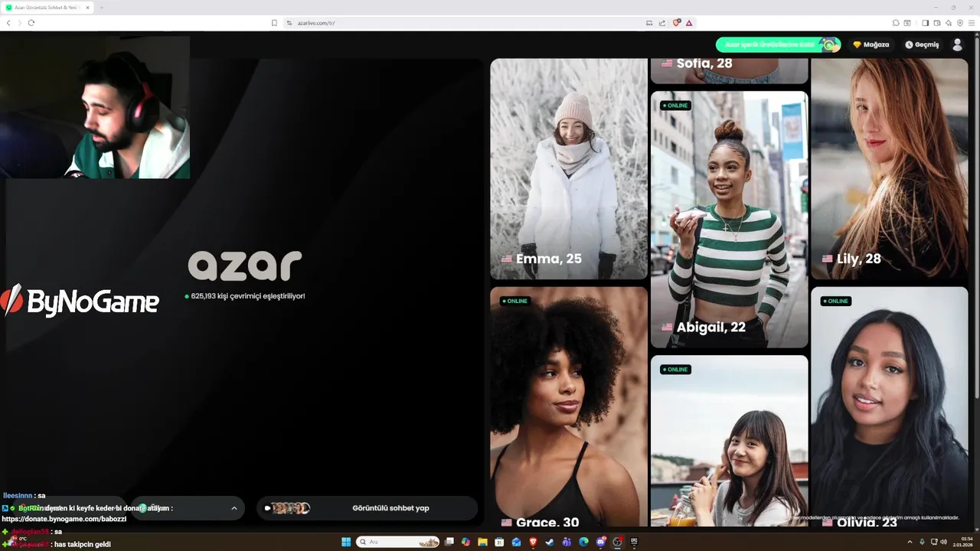The image size is (980, 551).
Task: Open Emma, 25 profile card
Action: (569, 169)
